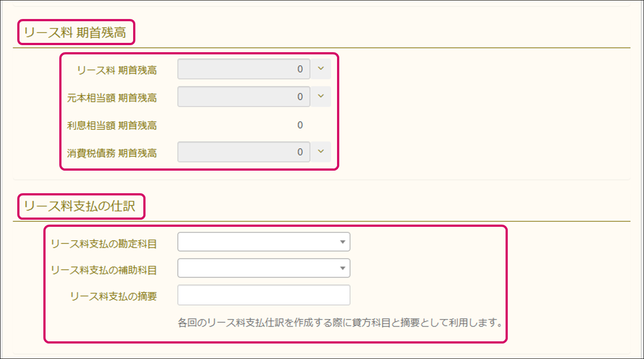Image resolution: width=644 pixels, height=359 pixels.
Task: Click the 元本相当額 期首残高 amount field
Action: point(243,97)
